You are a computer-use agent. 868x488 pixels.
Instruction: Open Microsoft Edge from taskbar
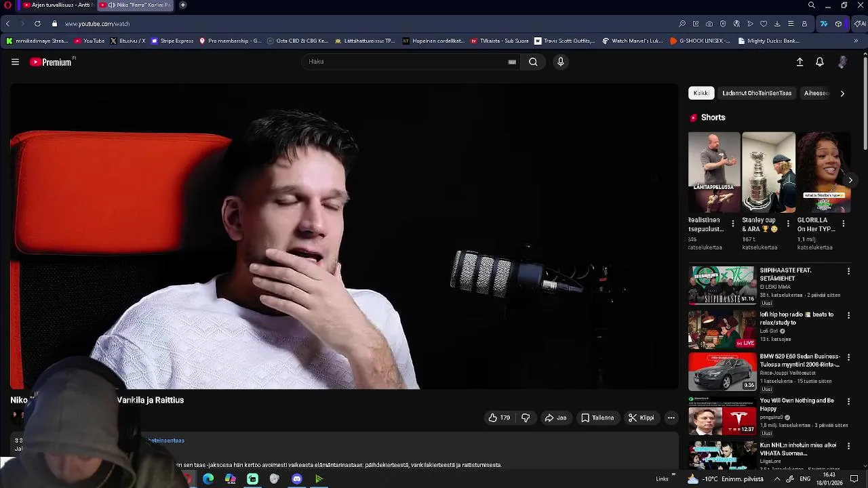coord(208,479)
